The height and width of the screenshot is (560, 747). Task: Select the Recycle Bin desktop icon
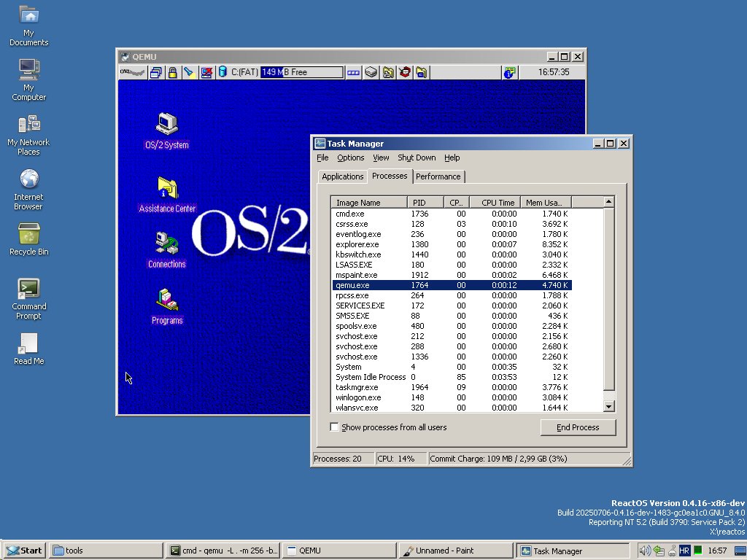coord(29,239)
